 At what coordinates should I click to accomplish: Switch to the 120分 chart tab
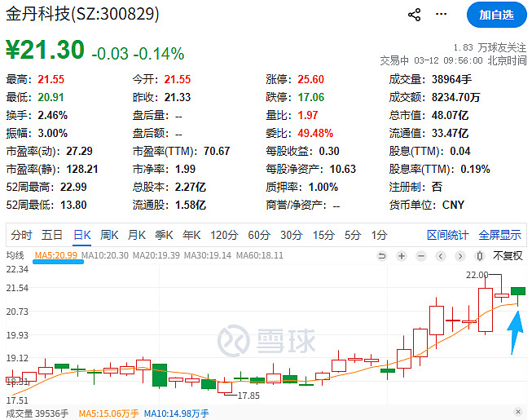224,235
